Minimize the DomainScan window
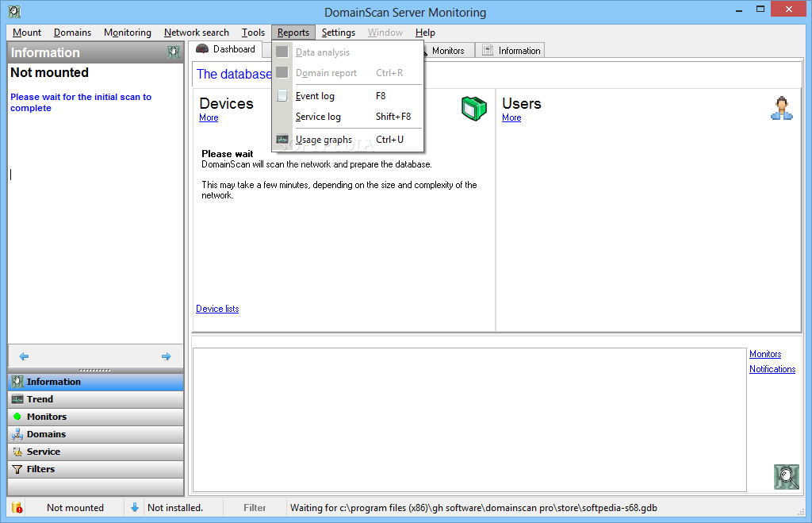Viewport: 812px width, 523px height. 739,10
